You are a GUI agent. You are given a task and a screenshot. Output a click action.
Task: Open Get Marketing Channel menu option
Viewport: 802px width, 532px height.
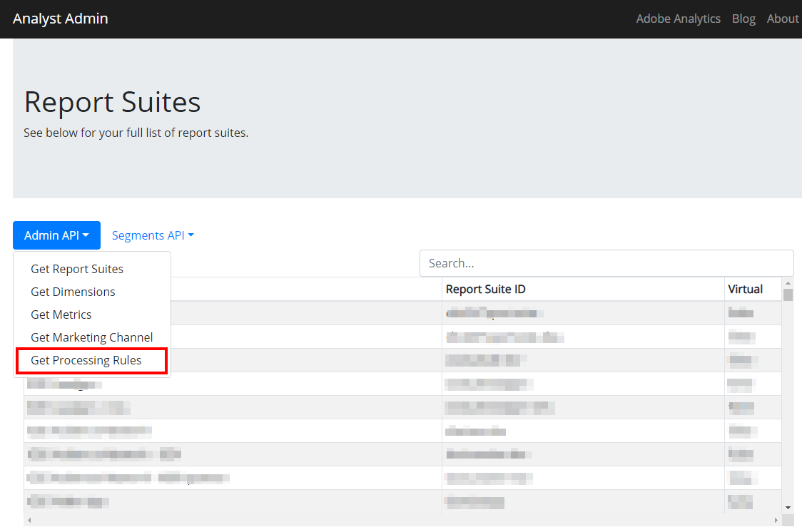click(91, 337)
